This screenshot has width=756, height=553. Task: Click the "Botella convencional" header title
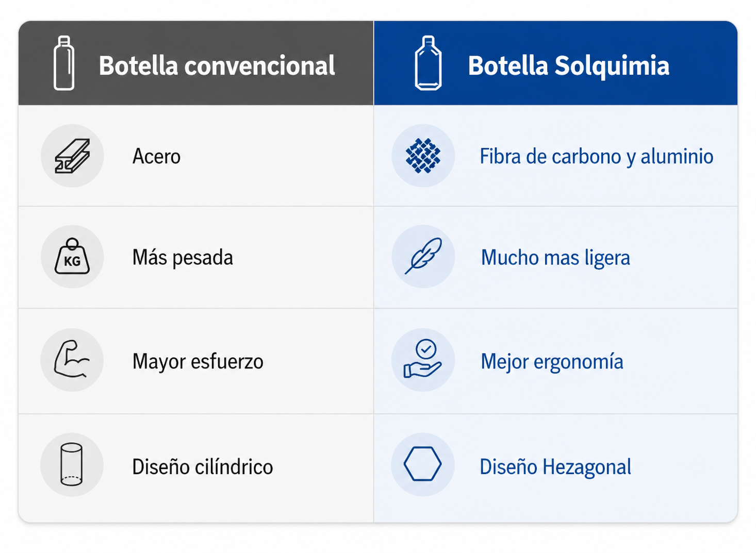tap(217, 66)
